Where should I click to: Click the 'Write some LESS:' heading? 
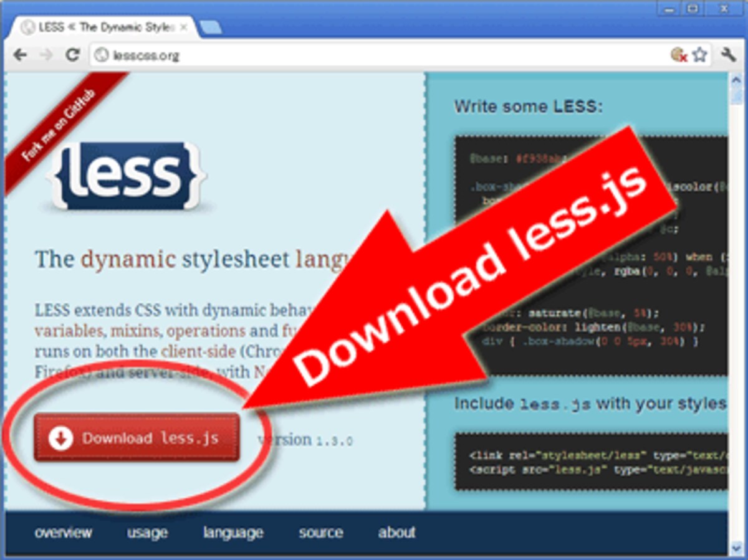pyautogui.click(x=529, y=107)
